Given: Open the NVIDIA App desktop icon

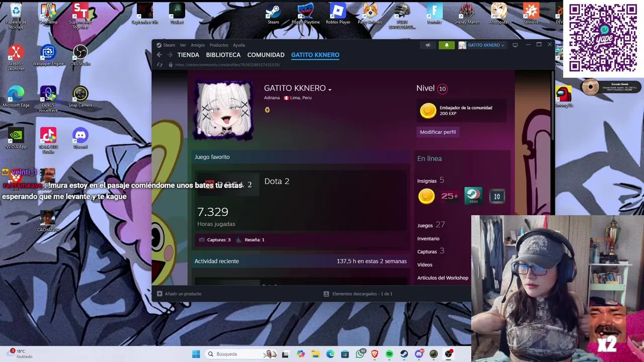Looking at the screenshot, I should pos(16,138).
